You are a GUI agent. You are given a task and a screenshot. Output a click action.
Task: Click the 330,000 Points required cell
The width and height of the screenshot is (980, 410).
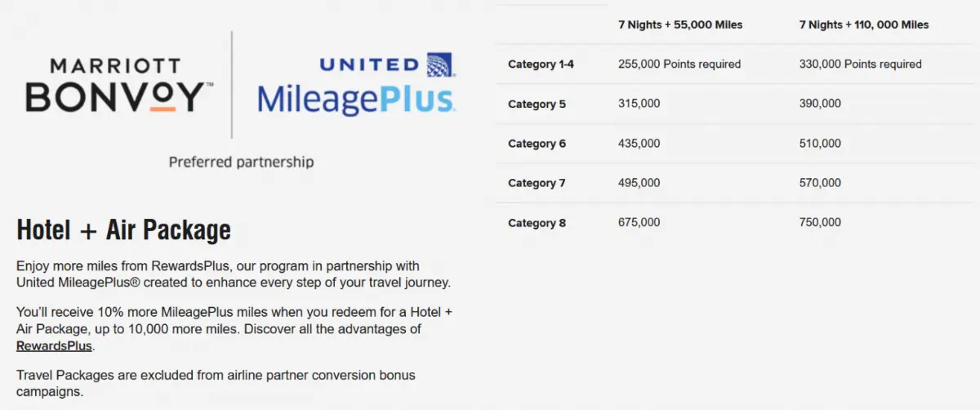pos(860,65)
